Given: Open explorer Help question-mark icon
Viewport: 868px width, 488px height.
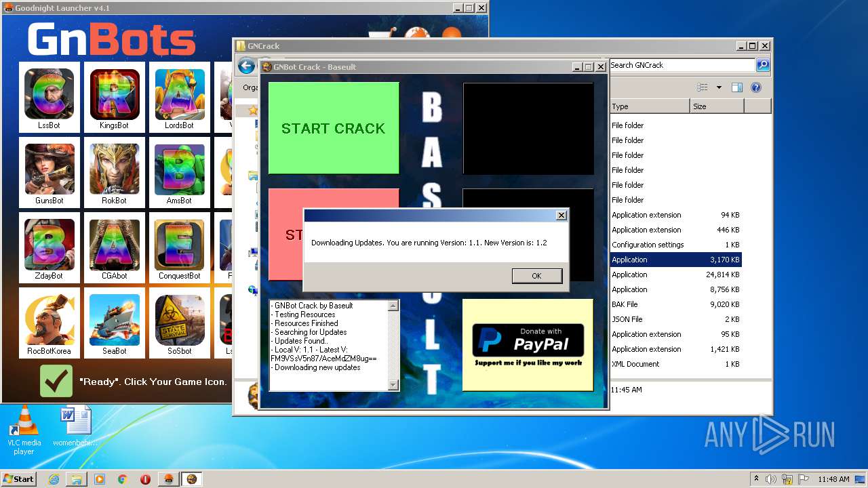Looking at the screenshot, I should [756, 87].
